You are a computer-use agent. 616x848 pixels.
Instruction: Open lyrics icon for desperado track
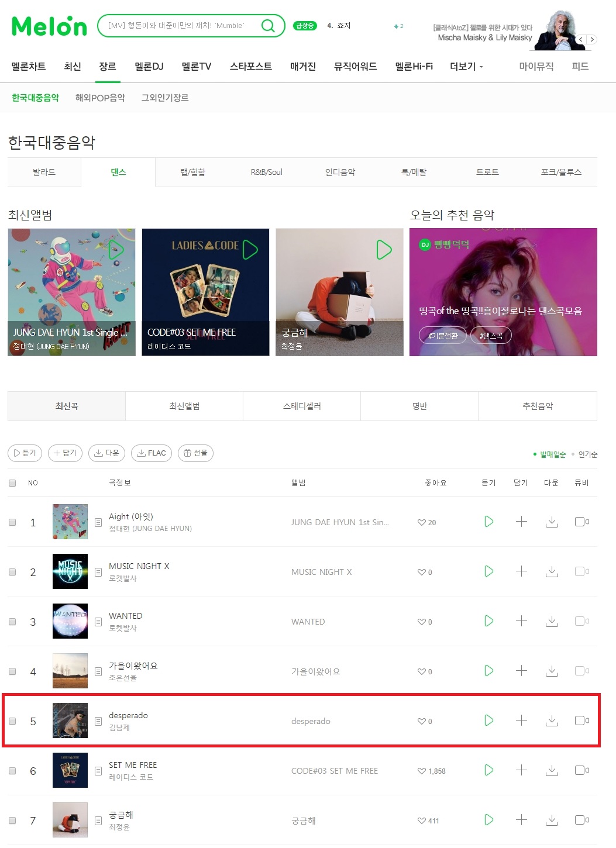tap(98, 721)
